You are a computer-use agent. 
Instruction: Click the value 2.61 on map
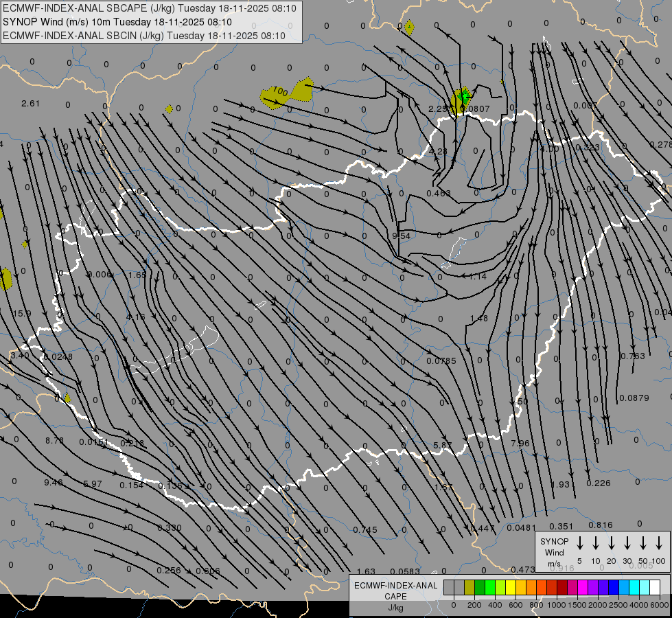30,104
